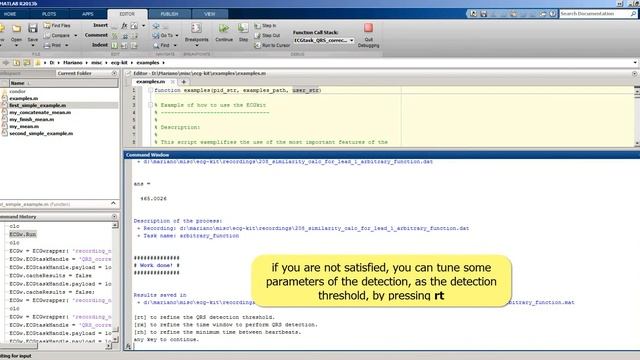
Task: Open the Compare dropdown arrow
Action: tap(76, 36)
